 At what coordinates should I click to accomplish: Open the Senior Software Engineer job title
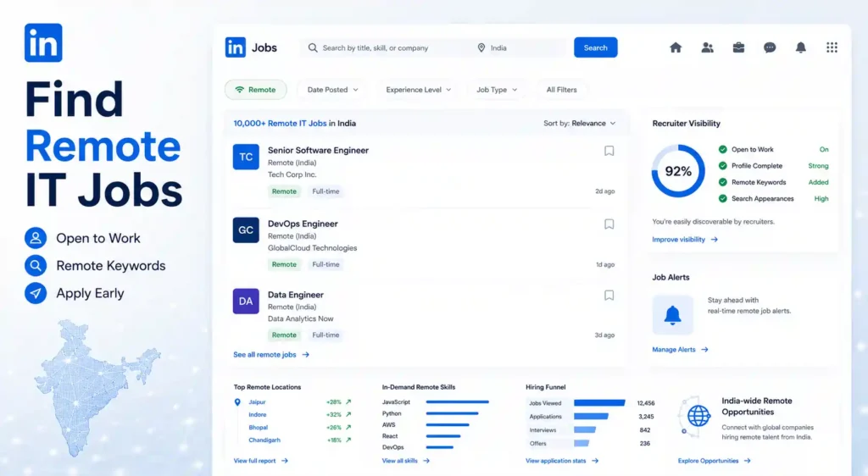click(x=319, y=151)
